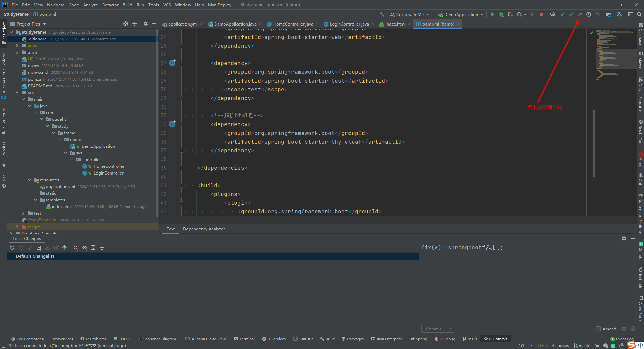Refresh the Local Changes list

tap(12, 248)
